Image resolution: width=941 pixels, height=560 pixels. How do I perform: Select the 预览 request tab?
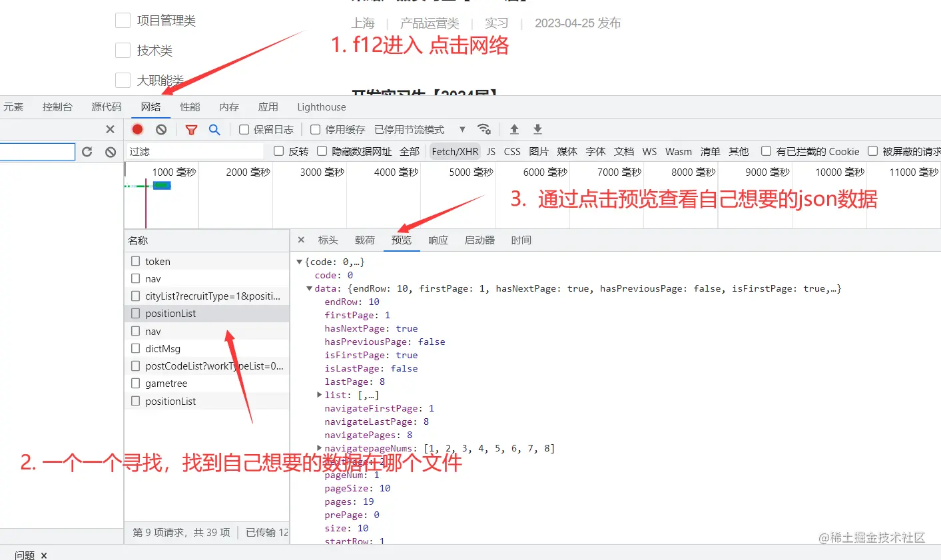tap(402, 240)
